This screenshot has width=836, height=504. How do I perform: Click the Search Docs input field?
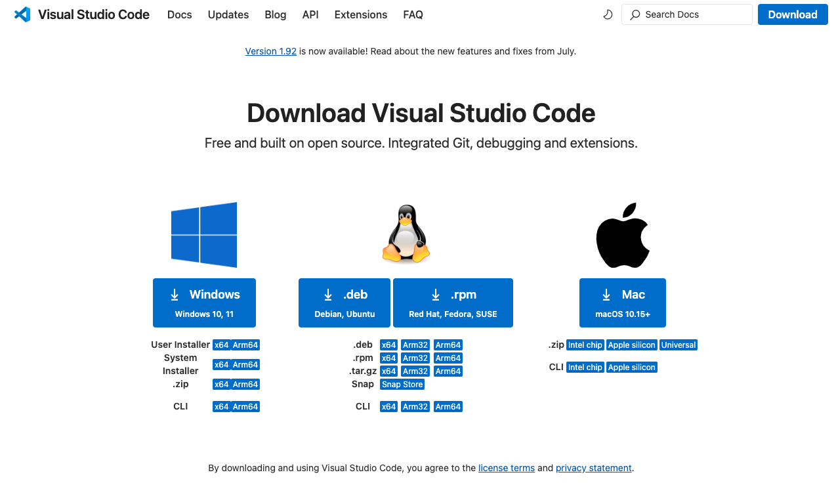(x=686, y=14)
